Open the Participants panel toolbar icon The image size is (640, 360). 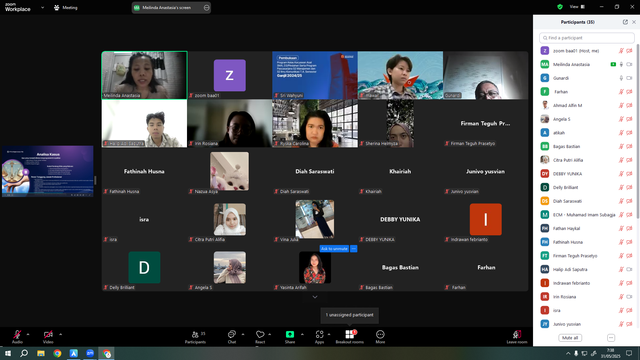(196, 335)
